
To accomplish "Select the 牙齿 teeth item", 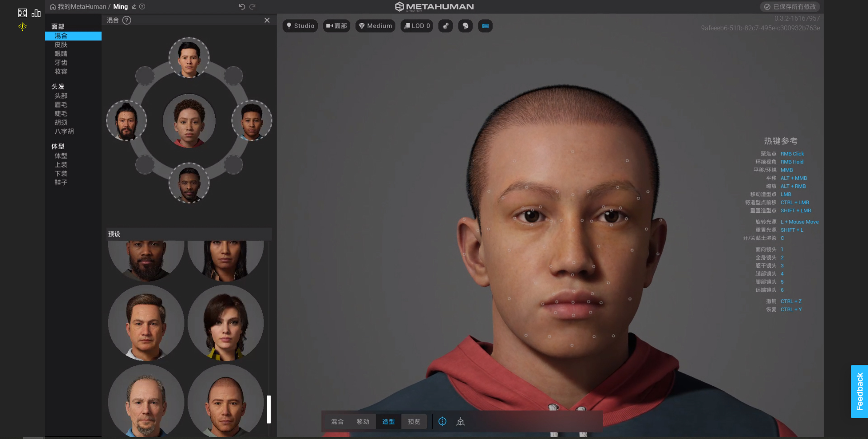I will coord(61,63).
